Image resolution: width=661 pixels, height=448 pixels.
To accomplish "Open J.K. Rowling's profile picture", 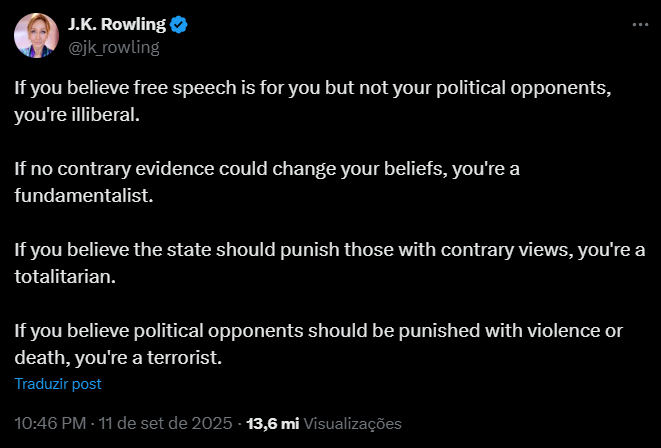I will pos(33,35).
